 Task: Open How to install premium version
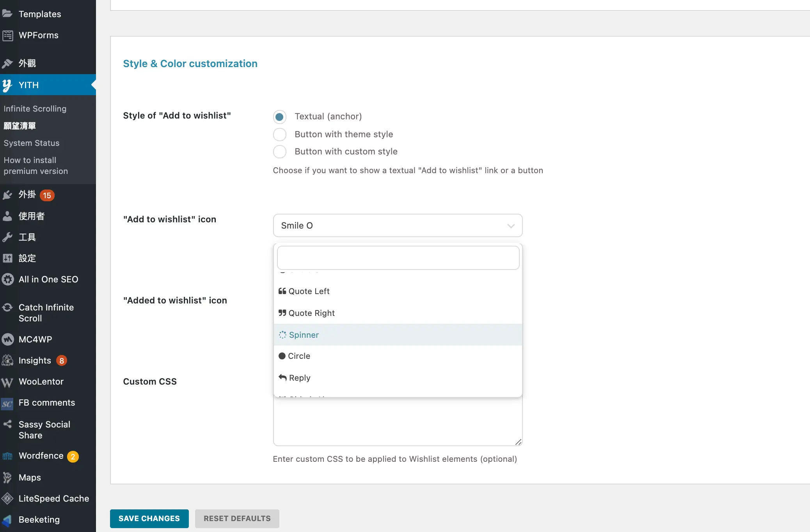(36, 166)
